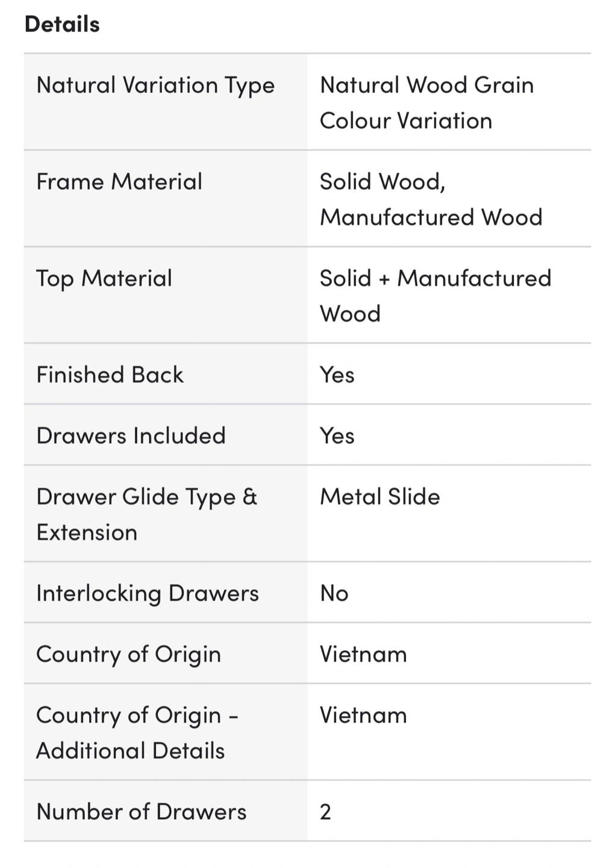Click the Details section heading
The width and height of the screenshot is (615, 868).
tap(62, 24)
